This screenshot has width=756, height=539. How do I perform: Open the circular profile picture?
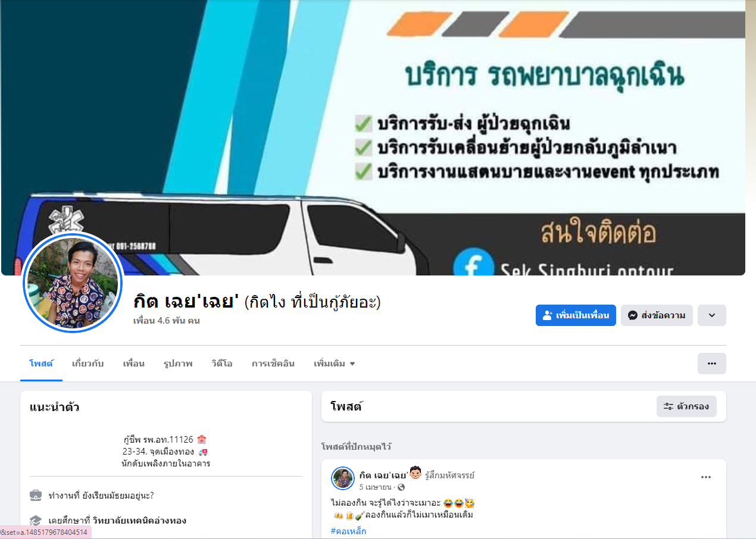tap(73, 283)
